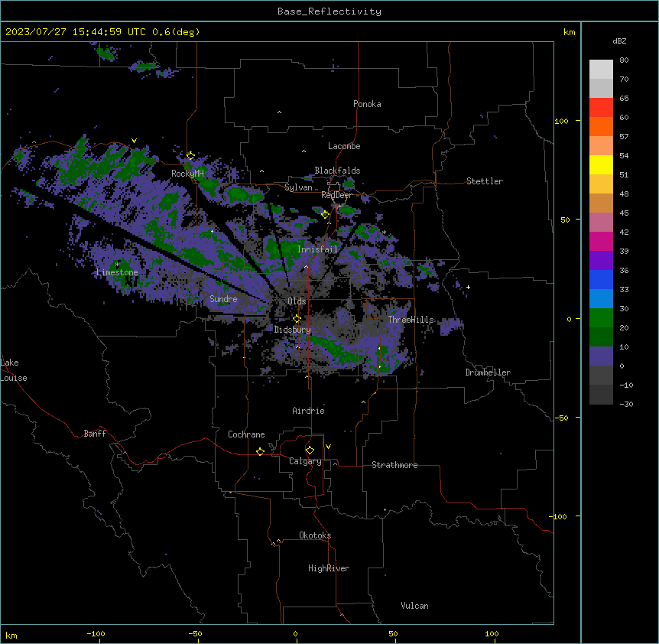Click the white plus marker west of Drumheller area
Screen dimensions: 659x644
pos(468,287)
